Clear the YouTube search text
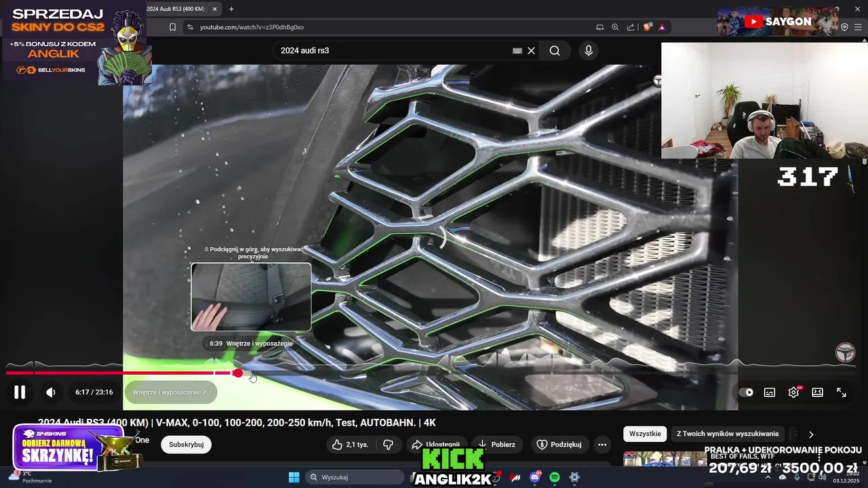This screenshot has height=488, width=868. point(532,50)
